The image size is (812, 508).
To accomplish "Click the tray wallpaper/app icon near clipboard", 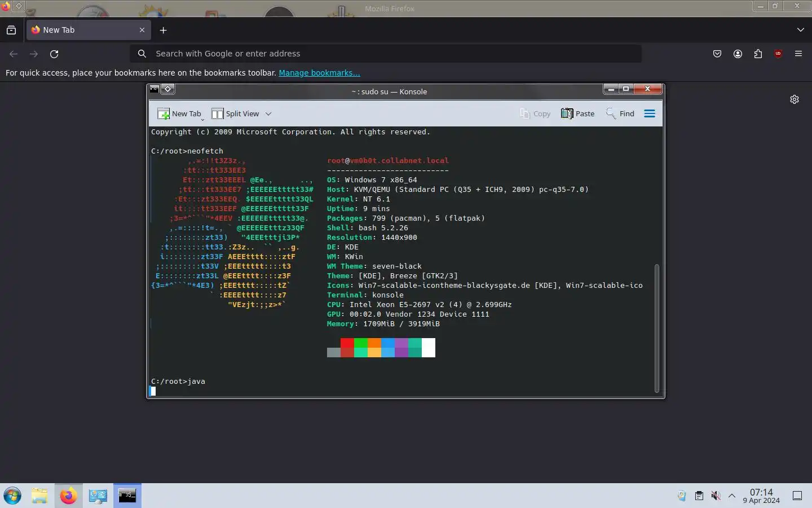I will point(682,496).
